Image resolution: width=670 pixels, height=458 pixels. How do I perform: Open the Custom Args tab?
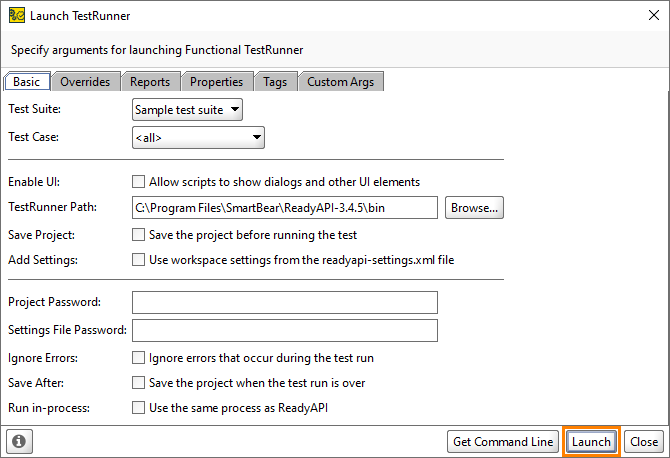[340, 82]
